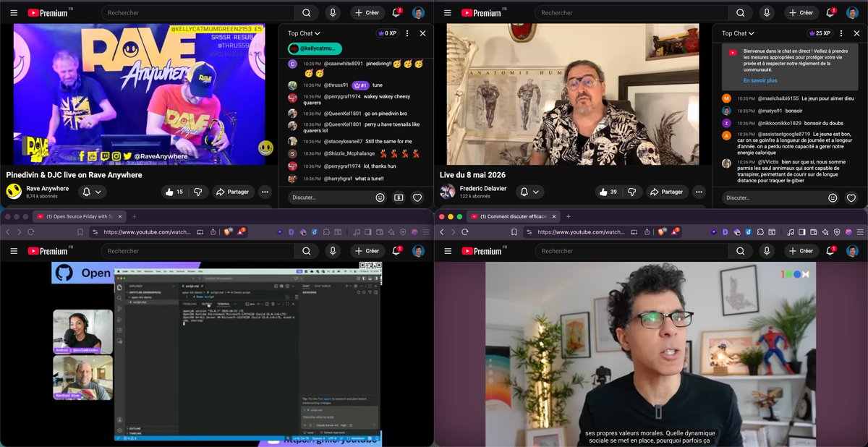Open Super Chat dollar icon in Rave Anywhere chat
The height and width of the screenshot is (447, 868).
(399, 197)
